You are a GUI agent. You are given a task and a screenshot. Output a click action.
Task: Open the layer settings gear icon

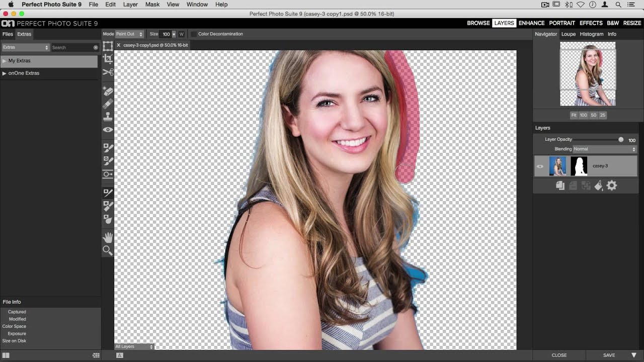coord(612,186)
